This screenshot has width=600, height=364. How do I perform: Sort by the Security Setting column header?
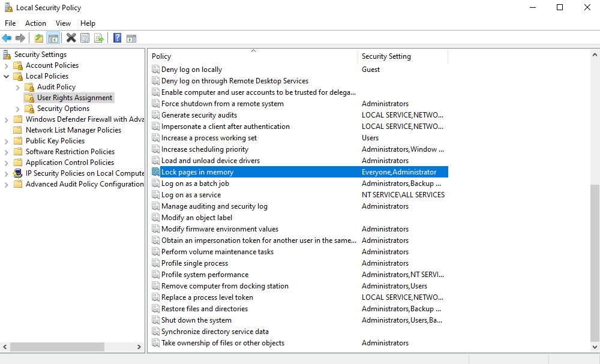pos(403,56)
